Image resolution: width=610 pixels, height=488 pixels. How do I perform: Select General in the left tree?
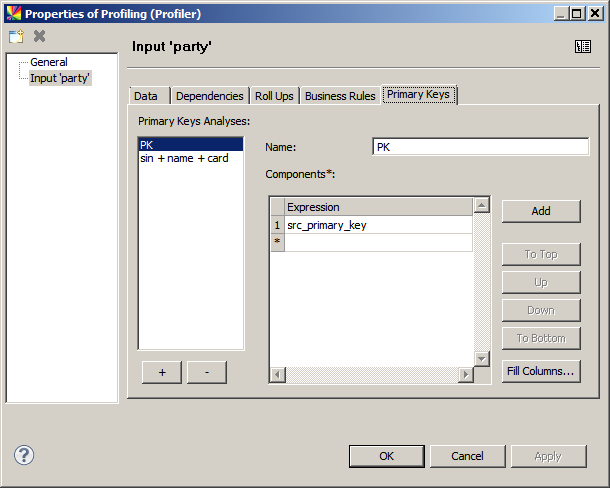pos(49,62)
